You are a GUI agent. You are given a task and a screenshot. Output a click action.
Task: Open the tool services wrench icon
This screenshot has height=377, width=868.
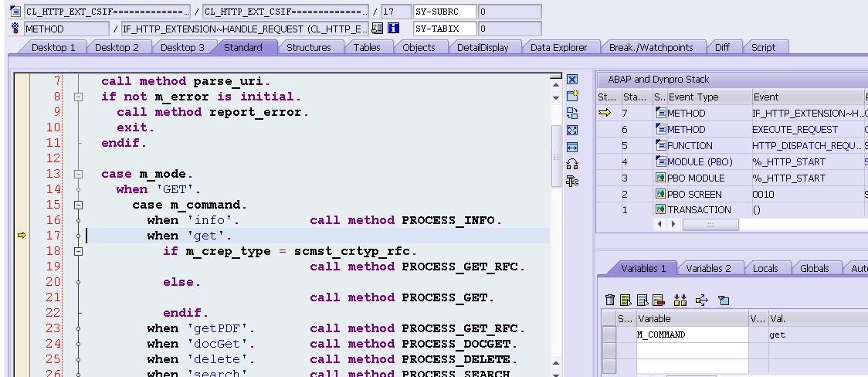(x=572, y=181)
